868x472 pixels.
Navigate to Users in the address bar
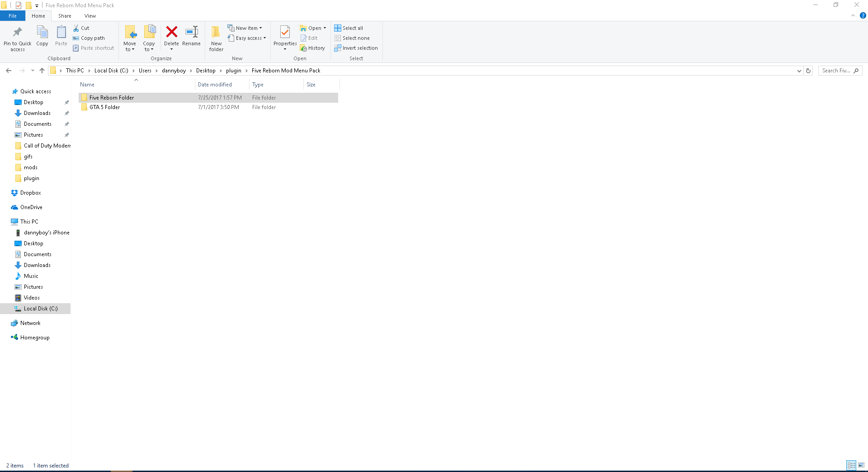pos(145,71)
